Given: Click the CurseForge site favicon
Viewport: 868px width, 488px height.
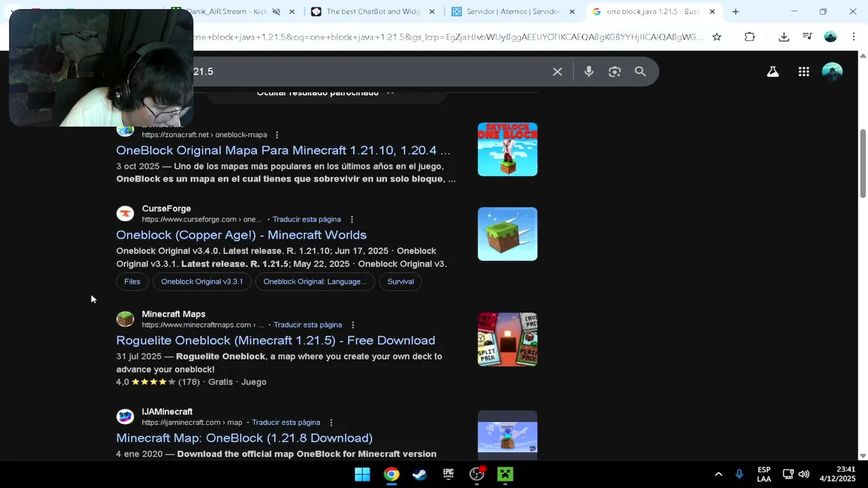Looking at the screenshot, I should [125, 214].
